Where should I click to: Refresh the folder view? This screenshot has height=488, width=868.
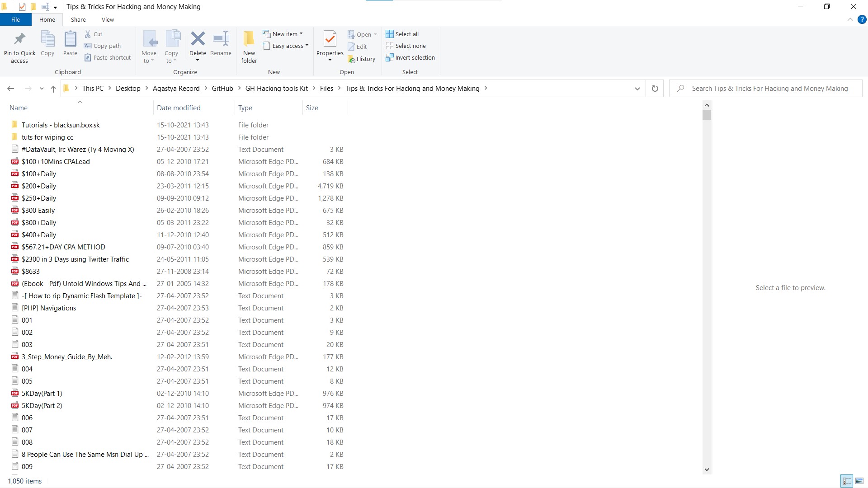654,88
